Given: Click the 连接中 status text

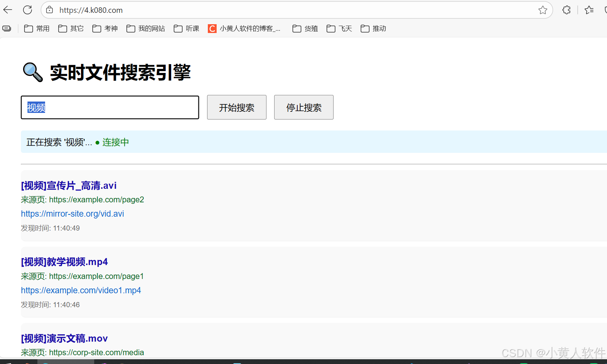Looking at the screenshot, I should pos(115,142).
